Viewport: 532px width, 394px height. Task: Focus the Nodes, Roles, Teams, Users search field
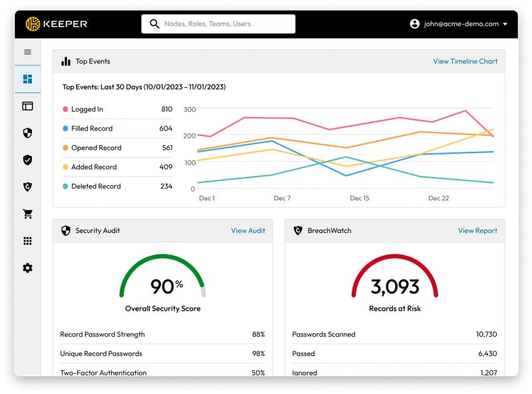(x=218, y=24)
